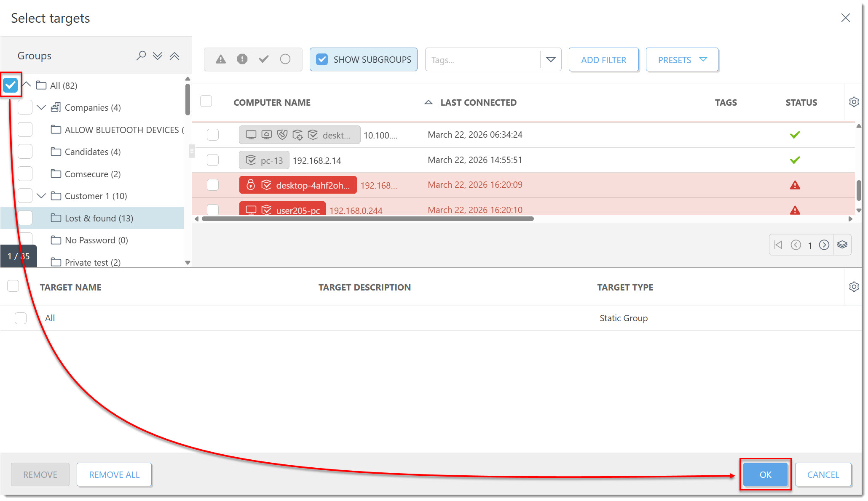This screenshot has height=501, width=868.
Task: Go to next page of computers
Action: pyautogui.click(x=824, y=245)
